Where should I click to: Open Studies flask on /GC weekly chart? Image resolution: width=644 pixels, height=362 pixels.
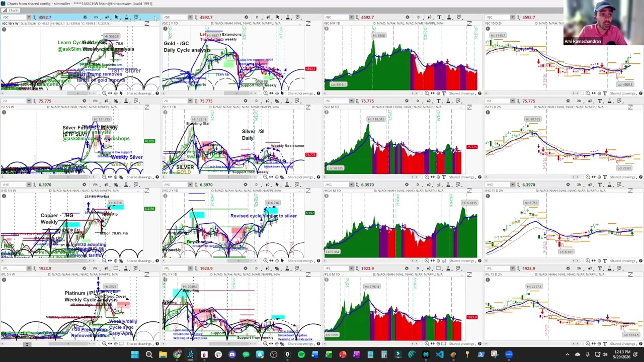(126, 17)
